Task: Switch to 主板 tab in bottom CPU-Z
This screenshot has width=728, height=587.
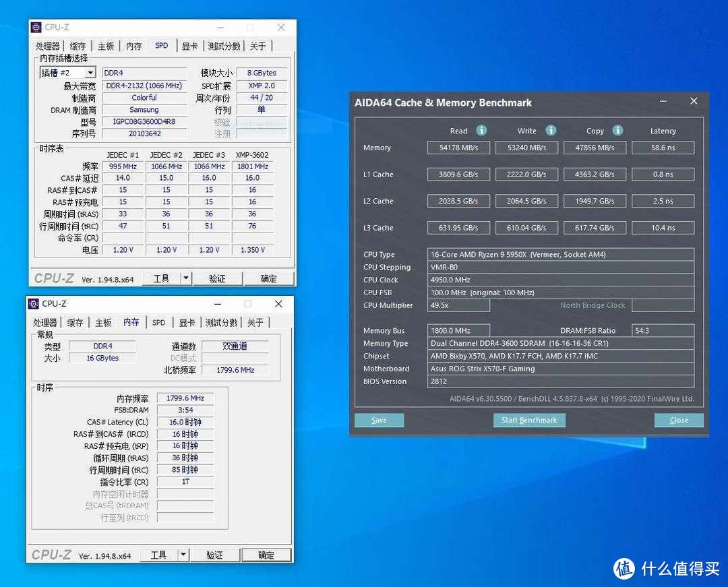Action: coord(103,323)
